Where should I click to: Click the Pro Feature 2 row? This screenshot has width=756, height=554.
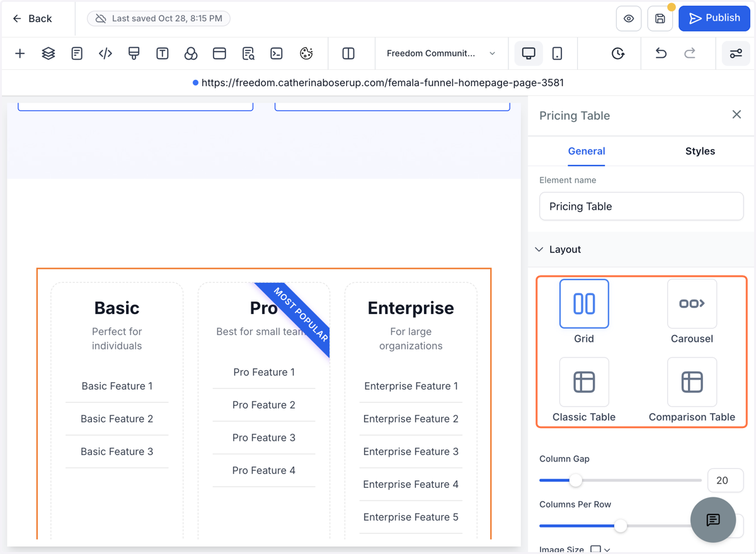point(263,405)
